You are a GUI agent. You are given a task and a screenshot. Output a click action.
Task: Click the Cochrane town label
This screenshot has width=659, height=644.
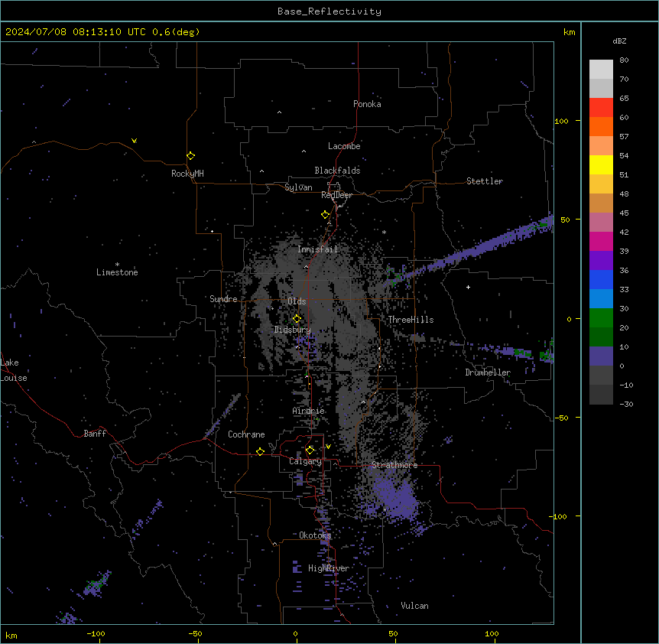click(246, 434)
